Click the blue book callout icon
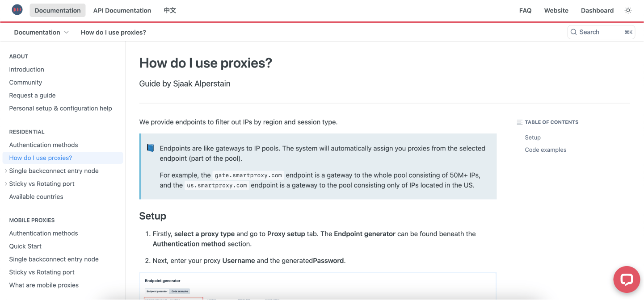Screen dimensions: 644x300 151,148
